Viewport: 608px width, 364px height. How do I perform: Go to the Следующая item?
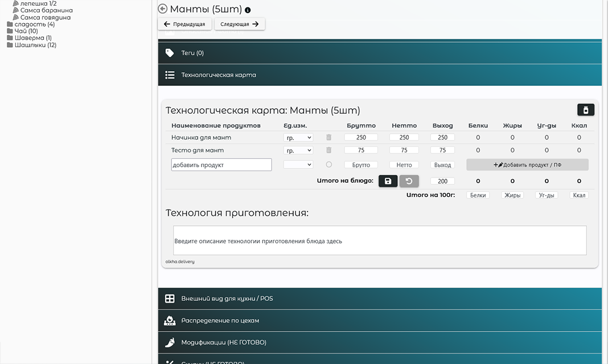pos(240,24)
